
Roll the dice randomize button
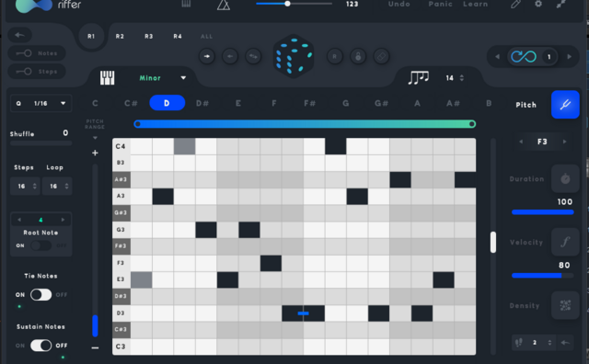[x=294, y=56]
